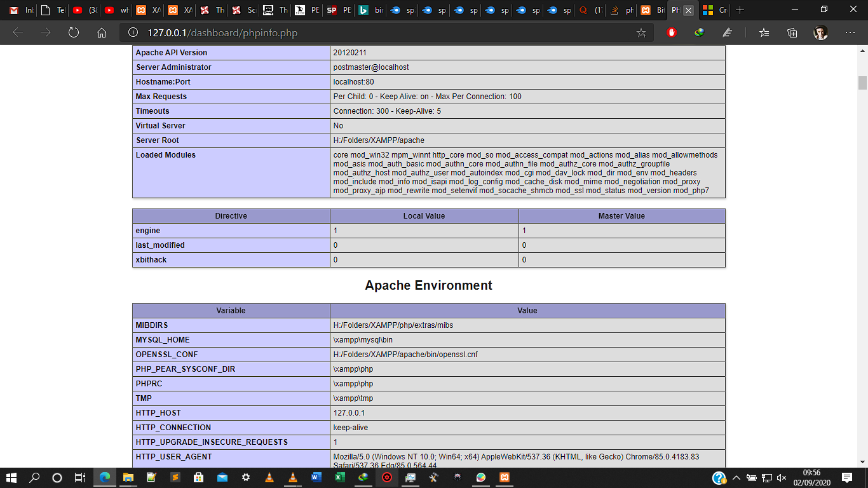The width and height of the screenshot is (868, 488).
Task: Open a new browser tab
Action: tap(740, 10)
